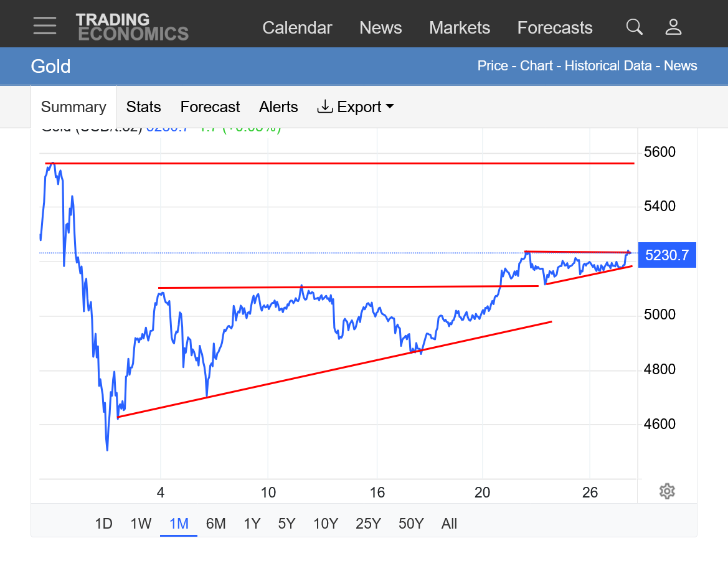Select the 5Y chart range
The image size is (728, 561).
(x=286, y=524)
